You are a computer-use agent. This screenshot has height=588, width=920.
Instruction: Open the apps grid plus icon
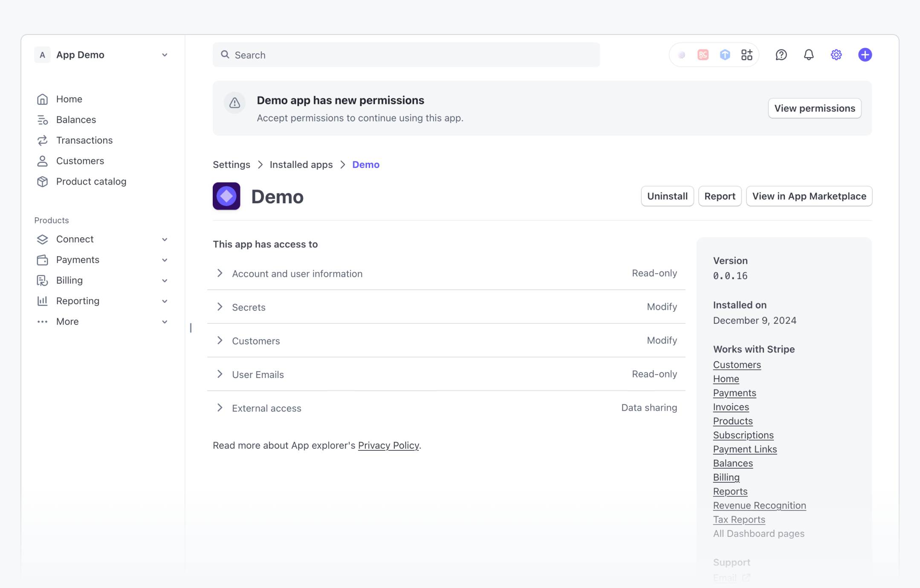point(746,55)
